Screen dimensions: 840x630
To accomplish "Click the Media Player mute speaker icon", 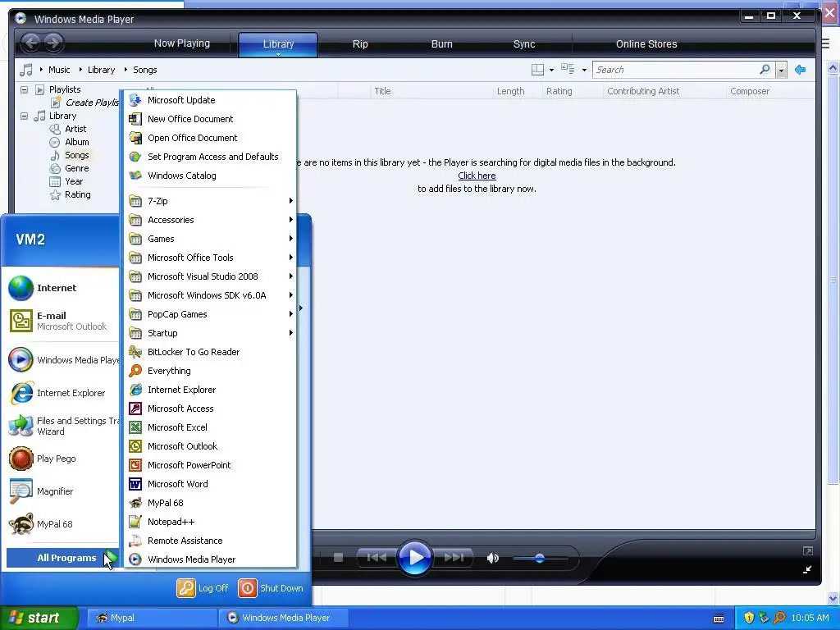I will tap(492, 558).
